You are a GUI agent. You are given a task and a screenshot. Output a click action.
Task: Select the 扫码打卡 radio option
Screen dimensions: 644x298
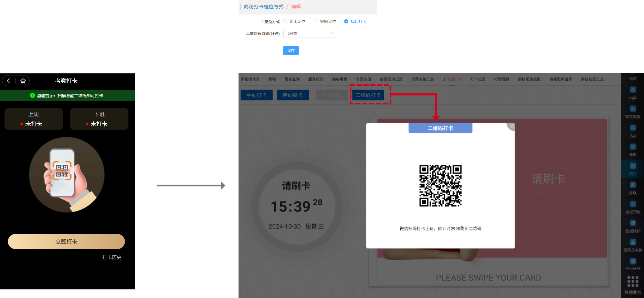pos(346,21)
